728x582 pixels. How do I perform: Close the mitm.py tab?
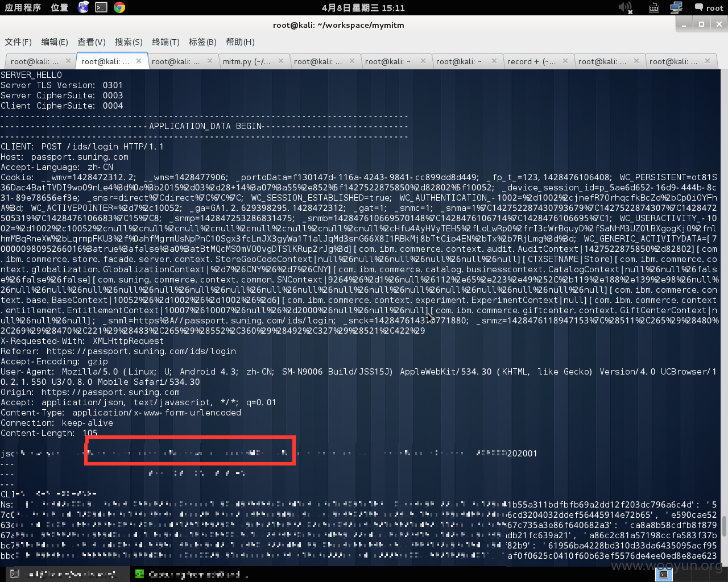pyautogui.click(x=281, y=61)
